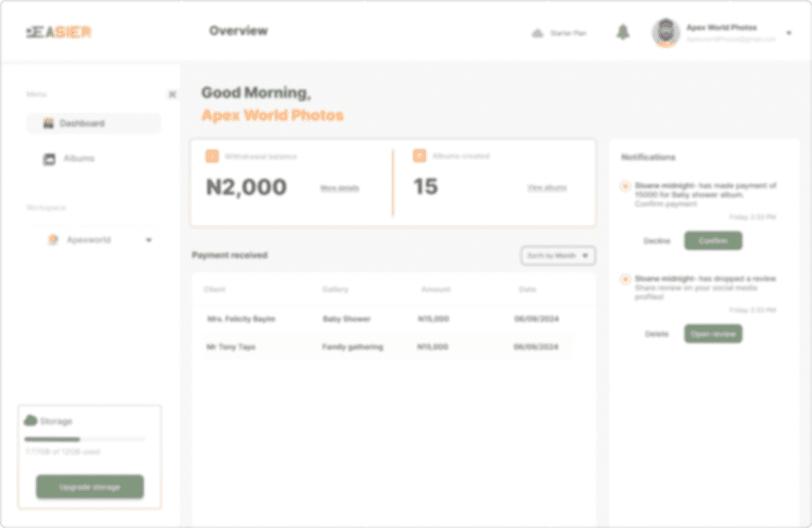Confirm the payment from Sloane midnight
The image size is (812, 528).
[713, 241]
